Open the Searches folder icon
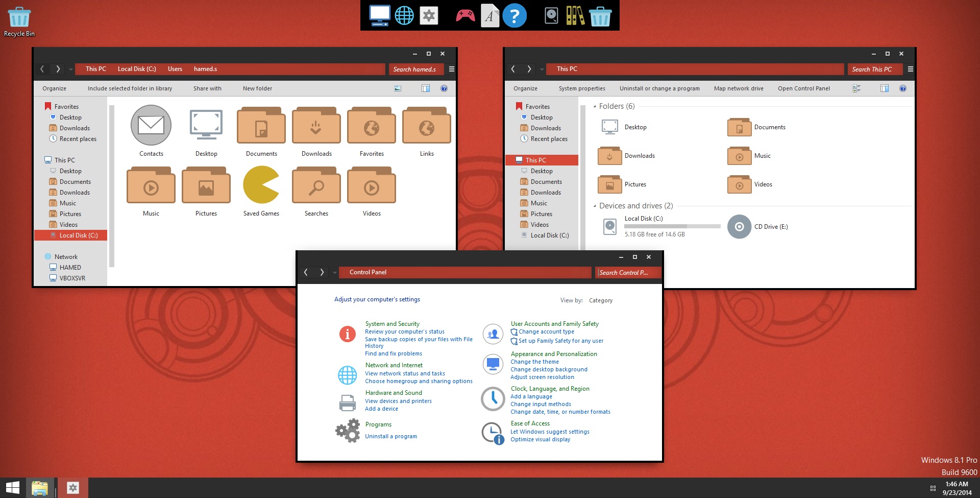Screen dimensions: 980x498 click(316, 185)
